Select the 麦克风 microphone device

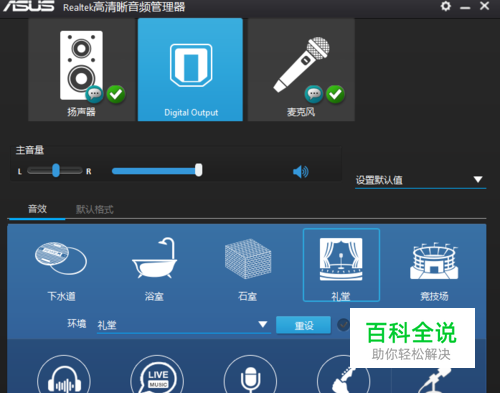tap(301, 70)
